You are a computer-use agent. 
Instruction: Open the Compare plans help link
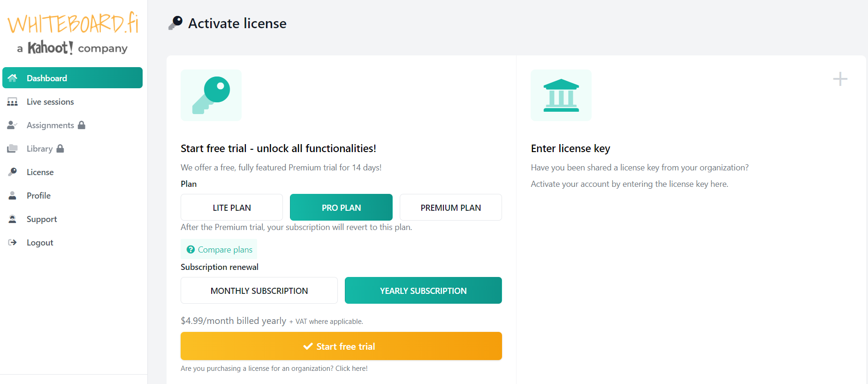coord(220,250)
